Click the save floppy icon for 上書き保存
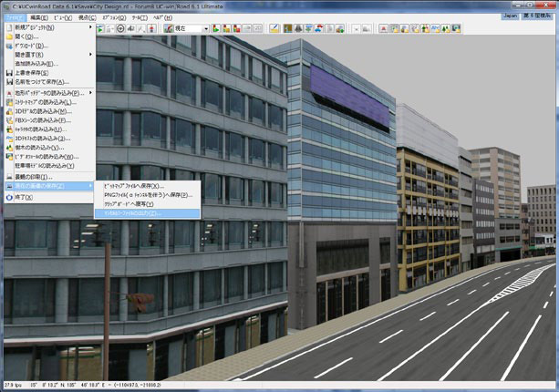 tap(10, 73)
